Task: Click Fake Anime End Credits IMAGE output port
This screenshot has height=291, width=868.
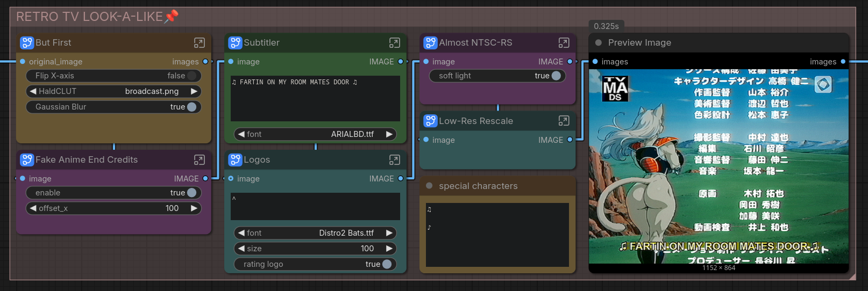Action: point(205,179)
